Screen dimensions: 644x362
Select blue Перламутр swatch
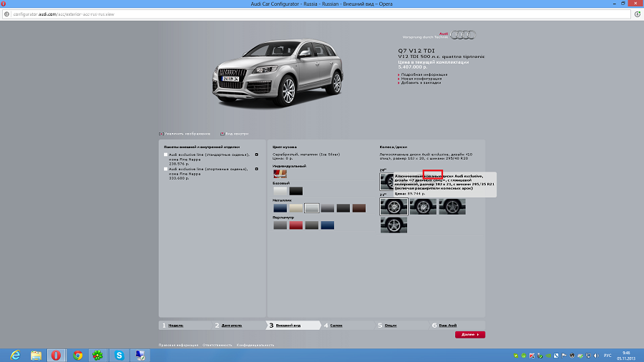327,225
